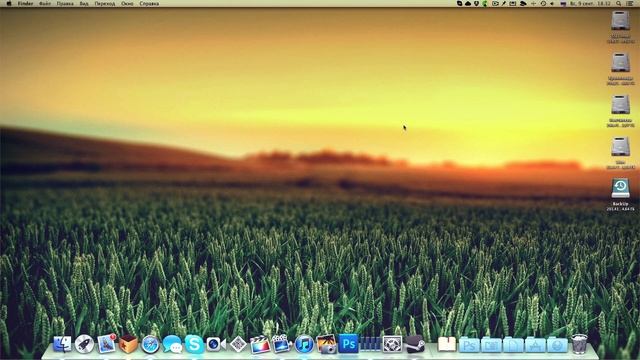This screenshot has height=360, width=640.
Task: Open the brown box app in Dock
Action: click(x=128, y=344)
